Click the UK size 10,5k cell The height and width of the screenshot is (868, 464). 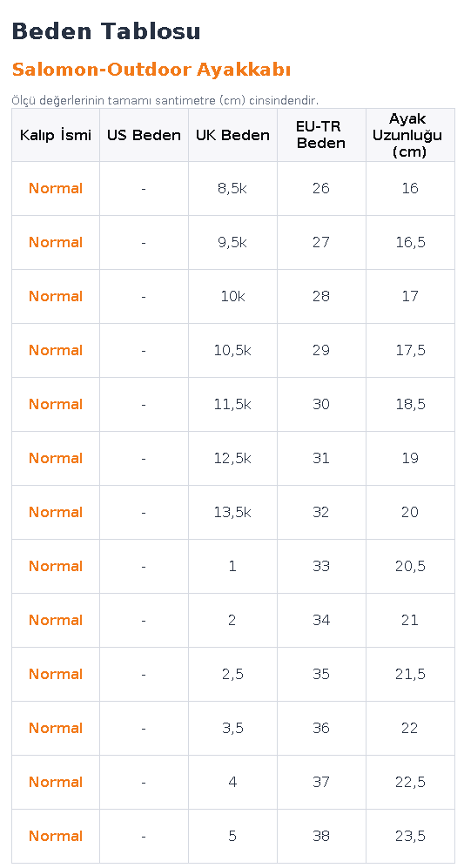pyautogui.click(x=232, y=350)
